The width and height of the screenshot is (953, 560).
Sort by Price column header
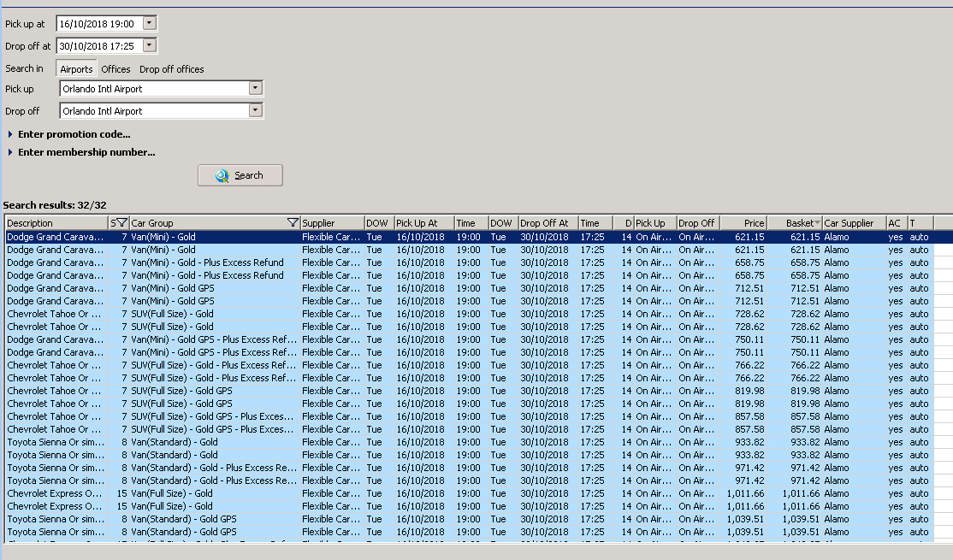tap(743, 223)
